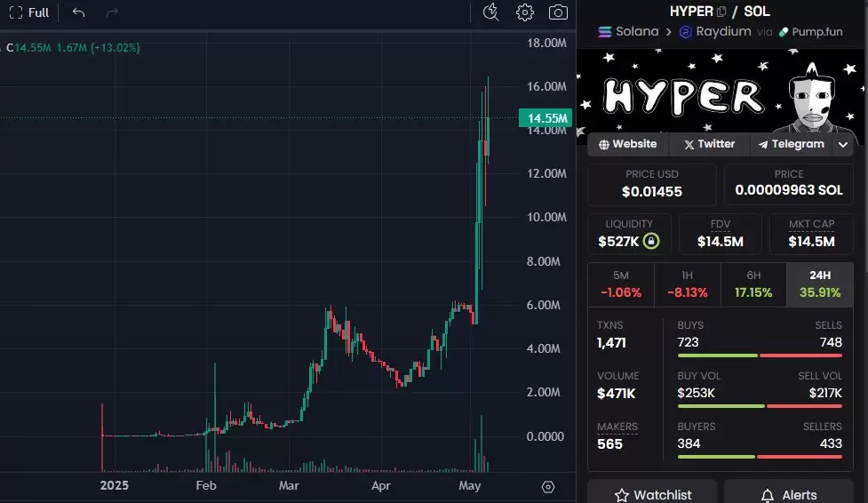868x503 pixels.
Task: Click the MAKERS 565 value
Action: (x=609, y=443)
